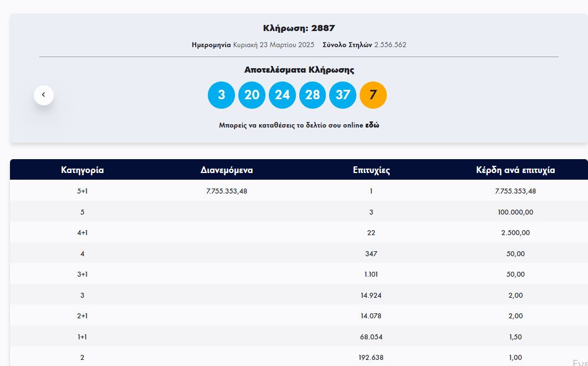Go to the previous draw with the left chevron

tap(44, 95)
